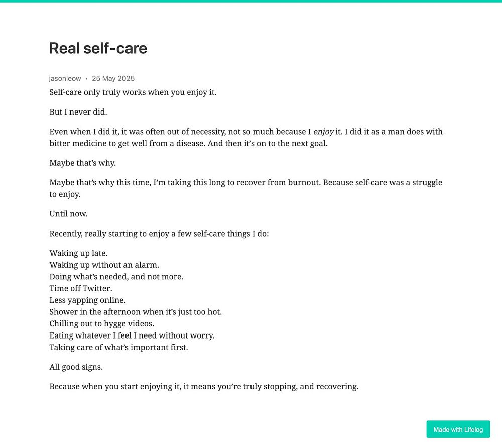This screenshot has width=502, height=448.
Task: Click the Eating whatever I feel line
Action: [132, 335]
